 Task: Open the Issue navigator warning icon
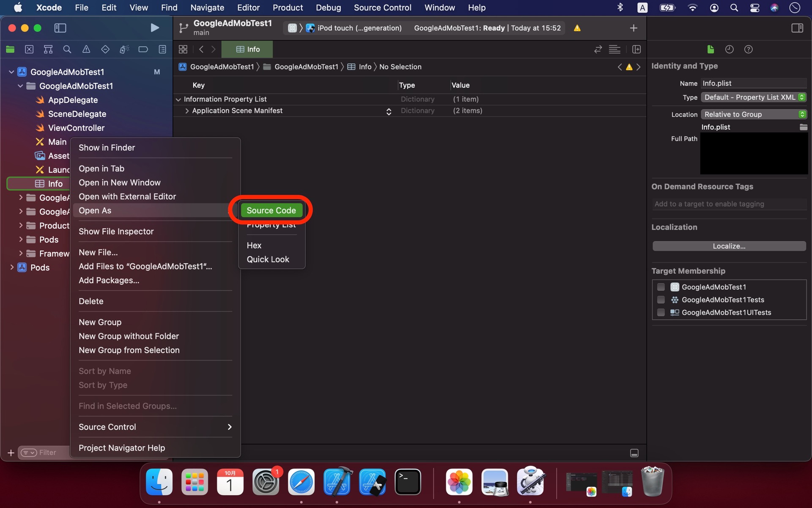(x=86, y=50)
